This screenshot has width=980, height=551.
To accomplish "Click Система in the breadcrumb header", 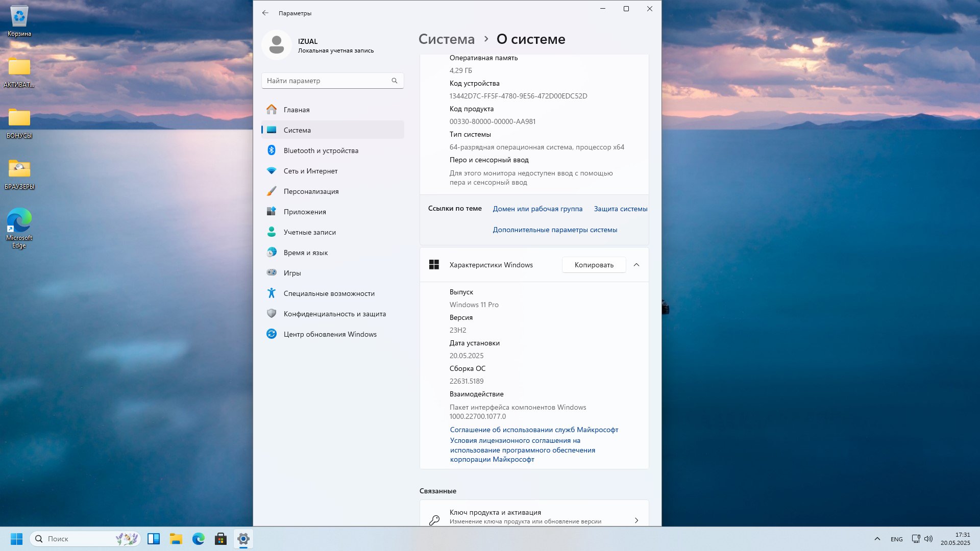I will pos(446,39).
